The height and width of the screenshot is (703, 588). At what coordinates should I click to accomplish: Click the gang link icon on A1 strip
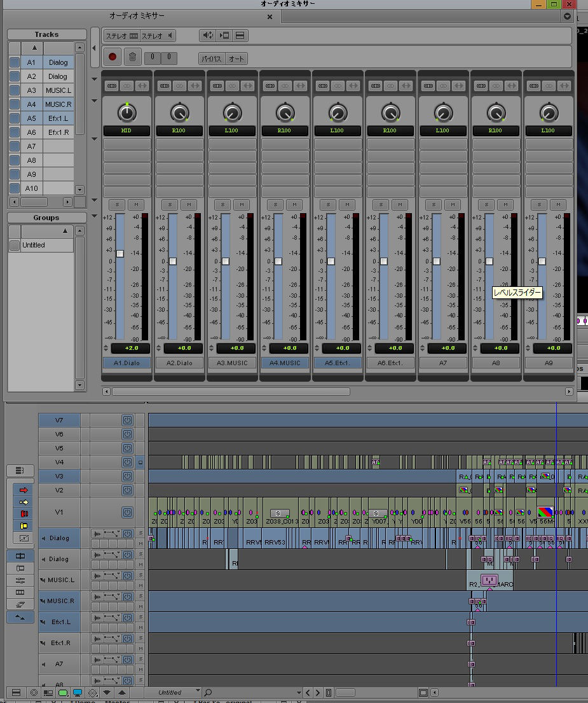coord(111,85)
